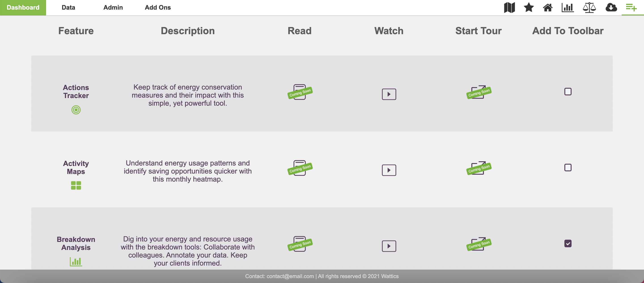644x283 pixels.
Task: Click the Actions Tracker target icon
Action: pos(76,110)
